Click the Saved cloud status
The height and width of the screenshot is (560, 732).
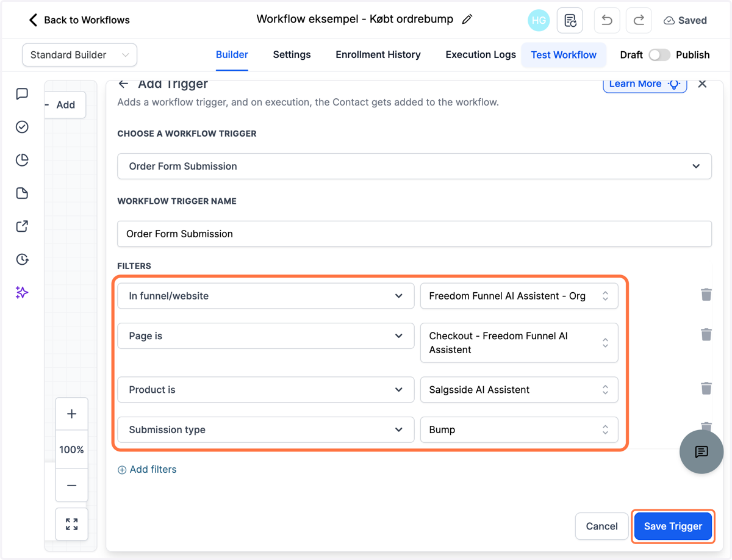(685, 20)
